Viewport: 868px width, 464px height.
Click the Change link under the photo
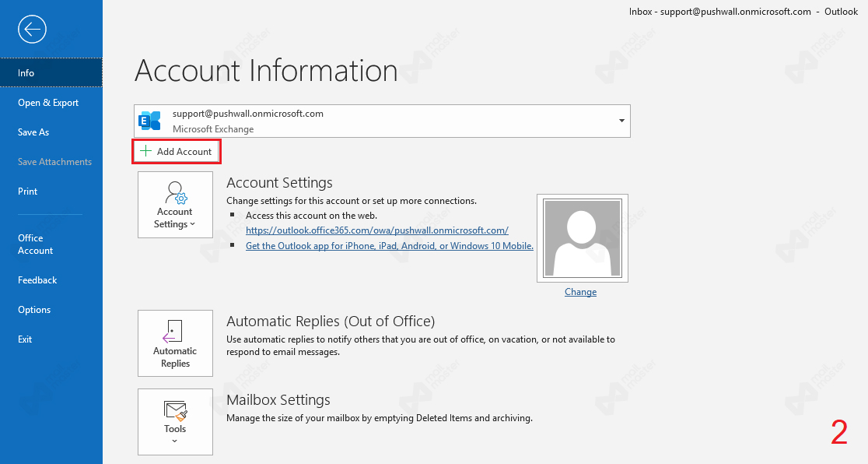tap(580, 292)
